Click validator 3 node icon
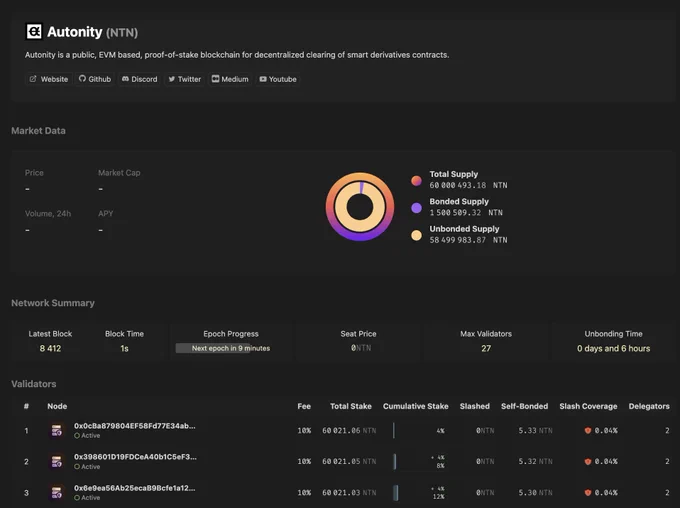Image resolution: width=680 pixels, height=508 pixels. [56, 493]
